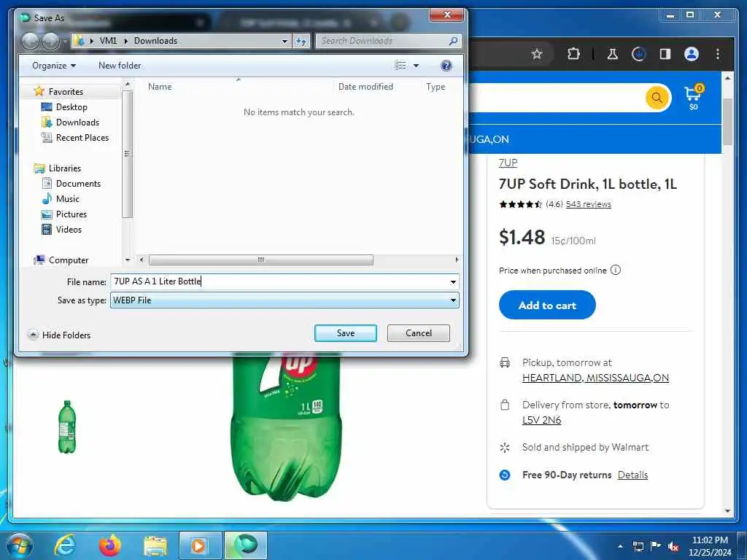
Task: Show hidden tray icons arrow
Action: pos(620,546)
